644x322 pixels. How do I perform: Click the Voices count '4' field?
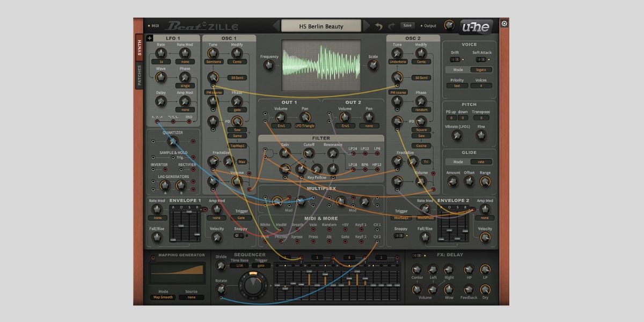(481, 86)
